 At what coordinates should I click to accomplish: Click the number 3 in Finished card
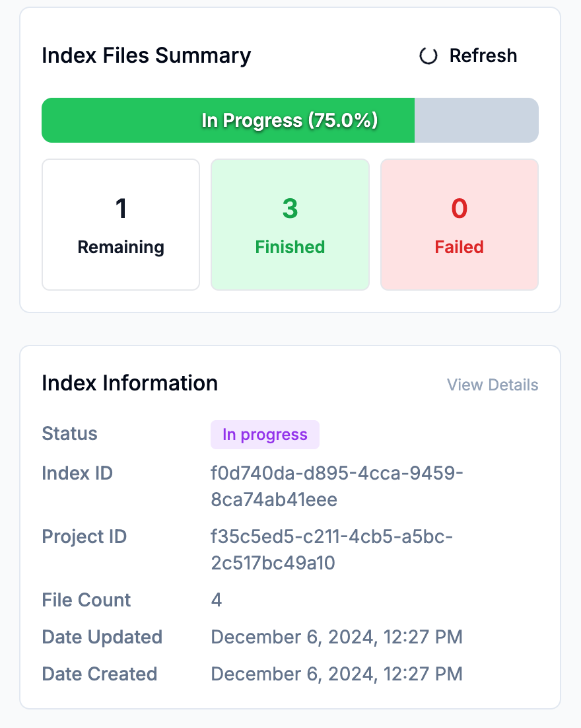coord(290,209)
